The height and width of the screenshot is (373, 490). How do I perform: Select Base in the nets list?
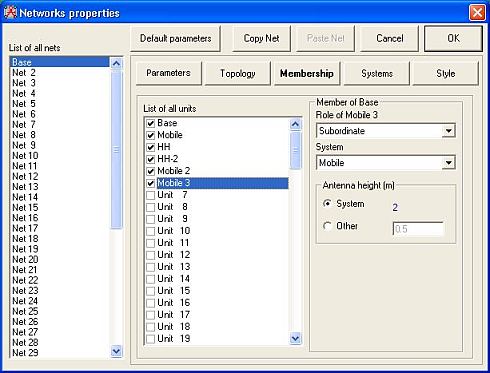pos(60,62)
